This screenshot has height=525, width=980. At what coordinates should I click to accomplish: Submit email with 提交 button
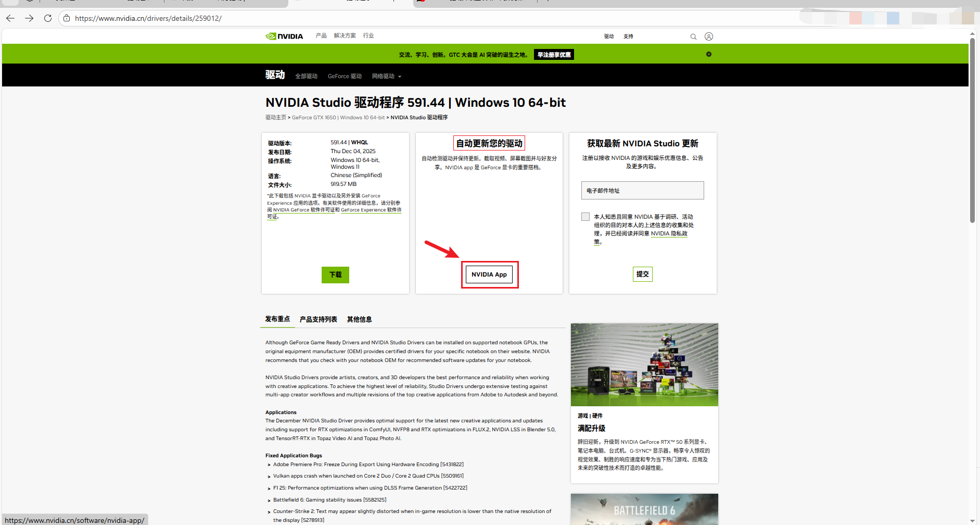point(643,274)
